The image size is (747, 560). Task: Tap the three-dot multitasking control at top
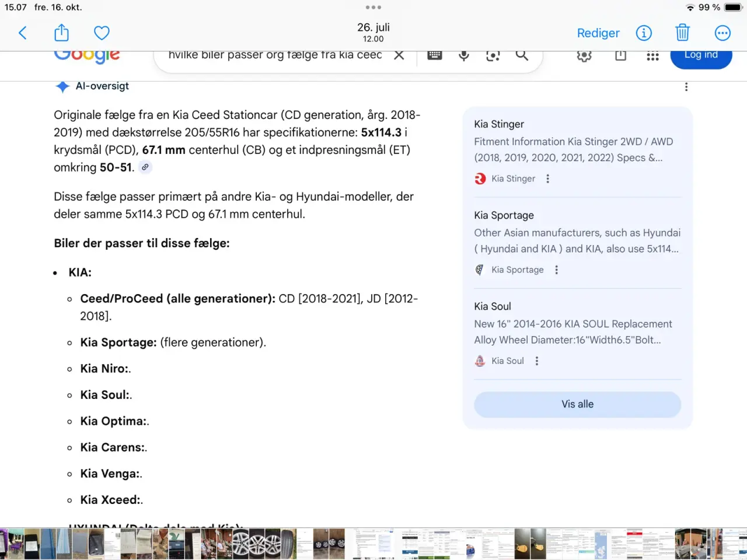[x=373, y=8]
